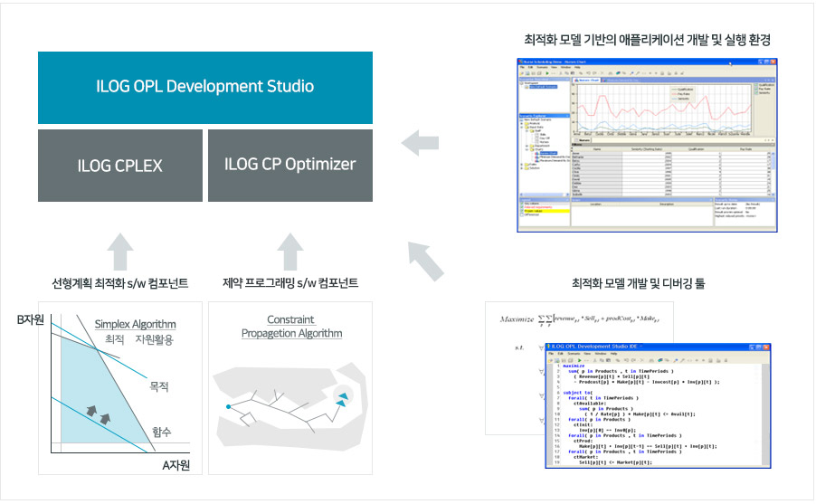Click the green Run icon in IDE toolbar

579,360
